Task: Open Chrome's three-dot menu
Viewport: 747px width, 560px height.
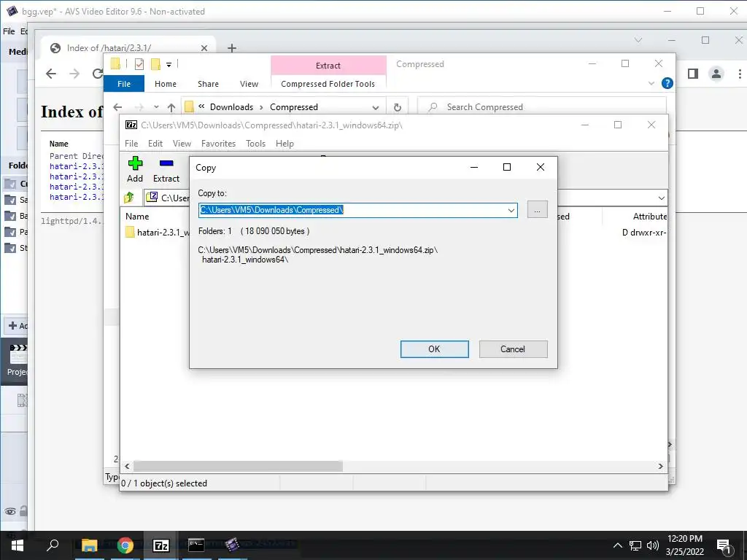Action: click(740, 74)
